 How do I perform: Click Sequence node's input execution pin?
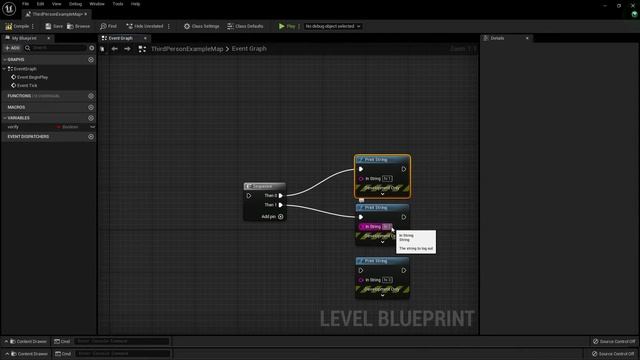249,196
